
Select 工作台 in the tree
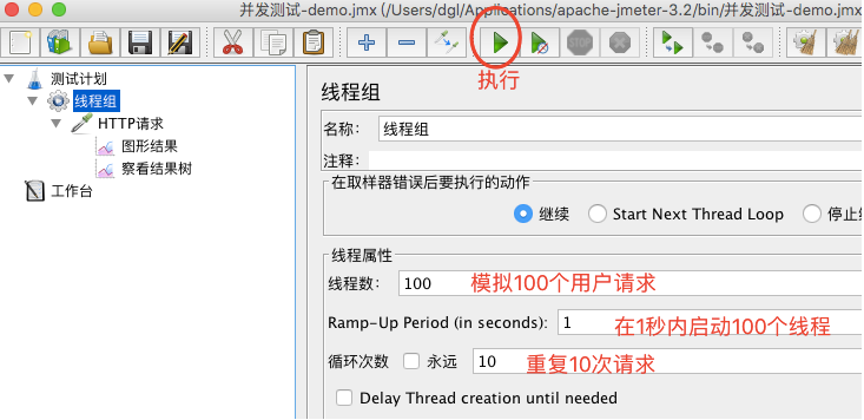[71, 191]
